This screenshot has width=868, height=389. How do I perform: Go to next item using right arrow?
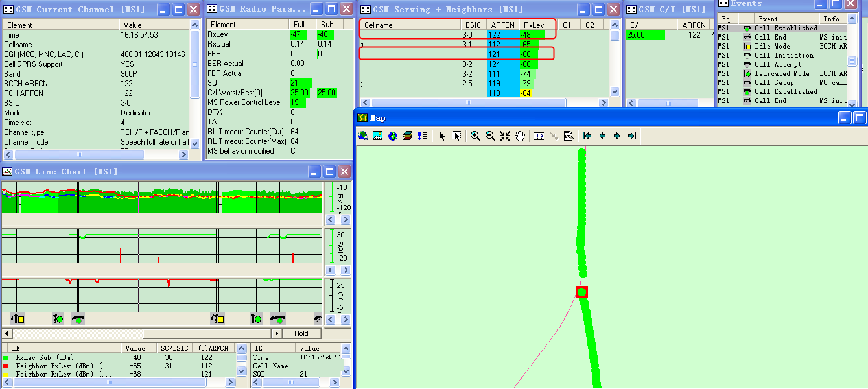click(x=616, y=136)
